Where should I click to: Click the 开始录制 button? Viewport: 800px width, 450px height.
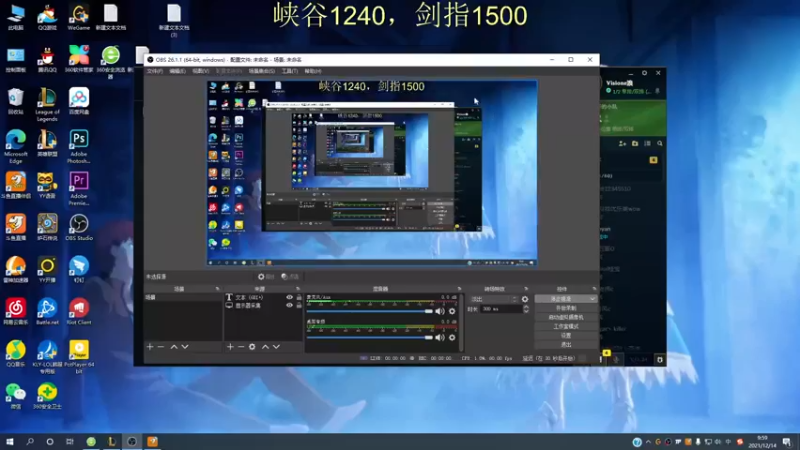tap(566, 308)
